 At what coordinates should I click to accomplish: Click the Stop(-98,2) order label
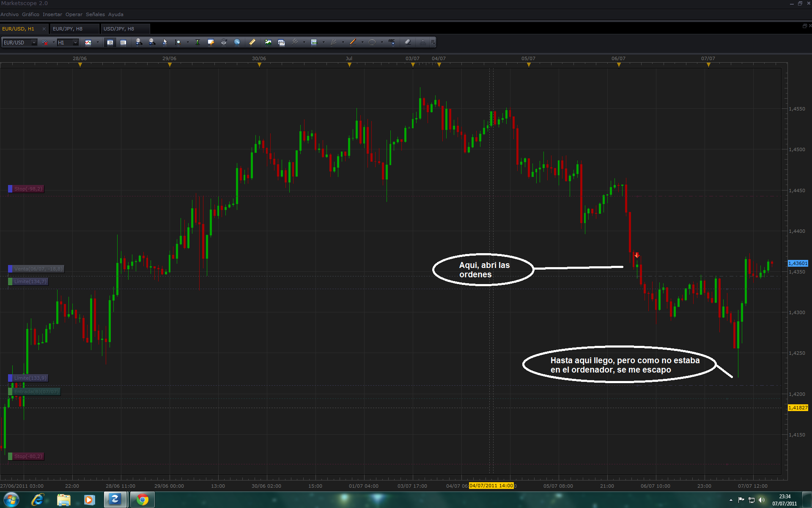click(x=28, y=189)
